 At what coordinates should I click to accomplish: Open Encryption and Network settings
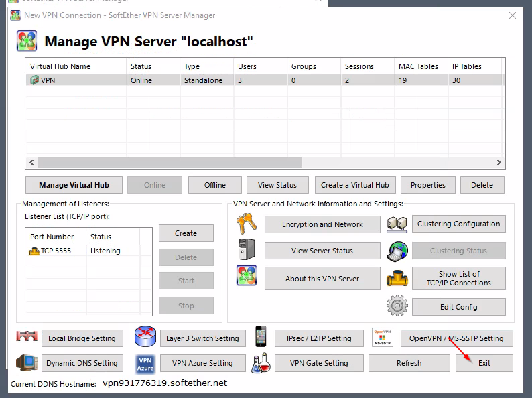pyautogui.click(x=322, y=224)
